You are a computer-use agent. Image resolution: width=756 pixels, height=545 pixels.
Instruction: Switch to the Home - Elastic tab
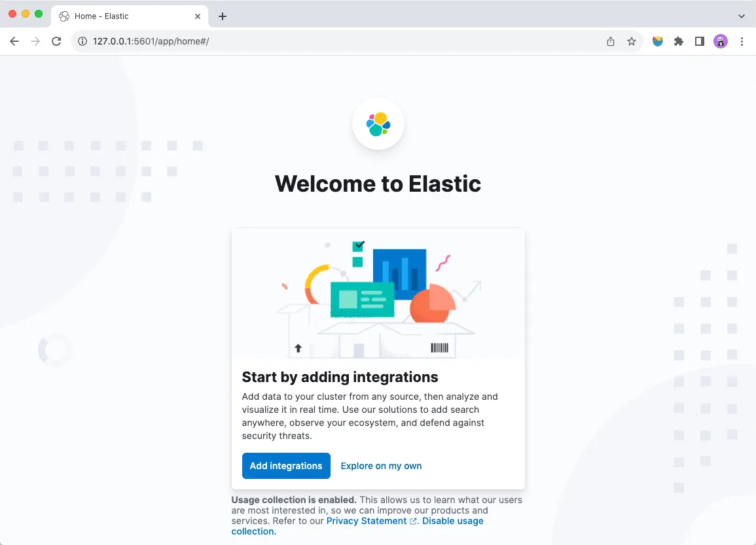(x=118, y=16)
